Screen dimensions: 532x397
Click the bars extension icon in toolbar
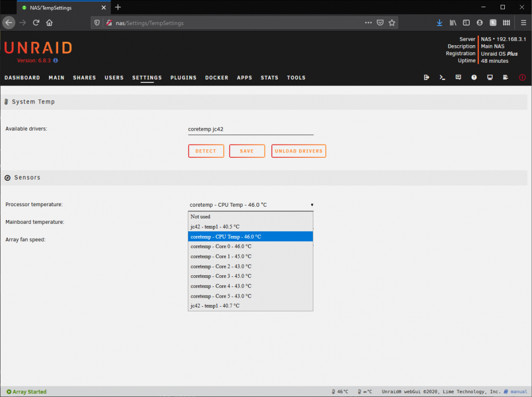506,23
